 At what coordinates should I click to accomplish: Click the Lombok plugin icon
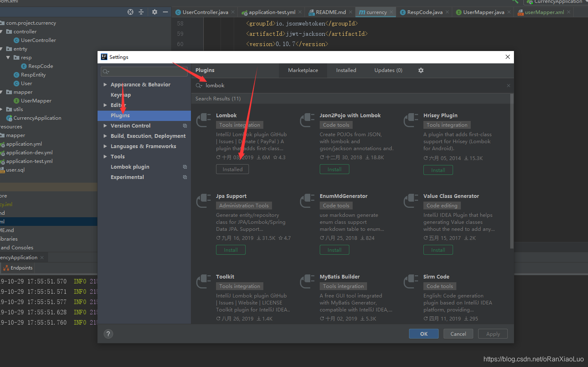click(x=204, y=120)
